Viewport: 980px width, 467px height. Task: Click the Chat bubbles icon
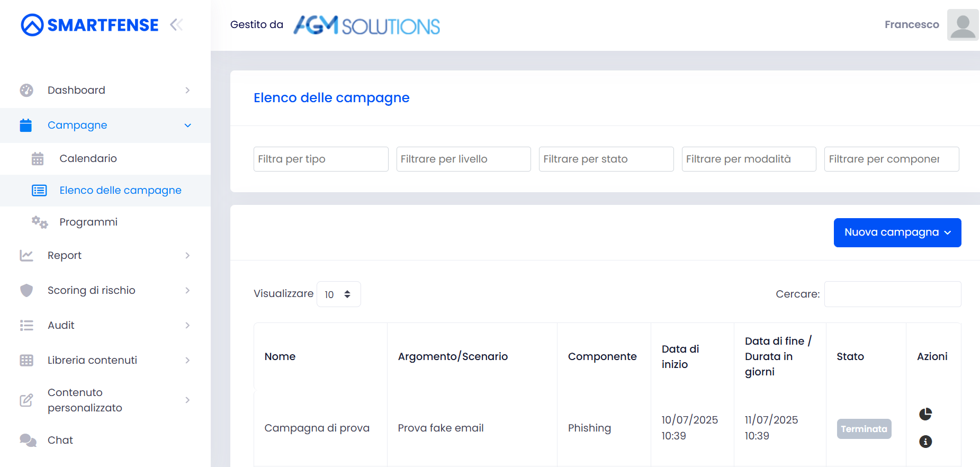[28, 440]
